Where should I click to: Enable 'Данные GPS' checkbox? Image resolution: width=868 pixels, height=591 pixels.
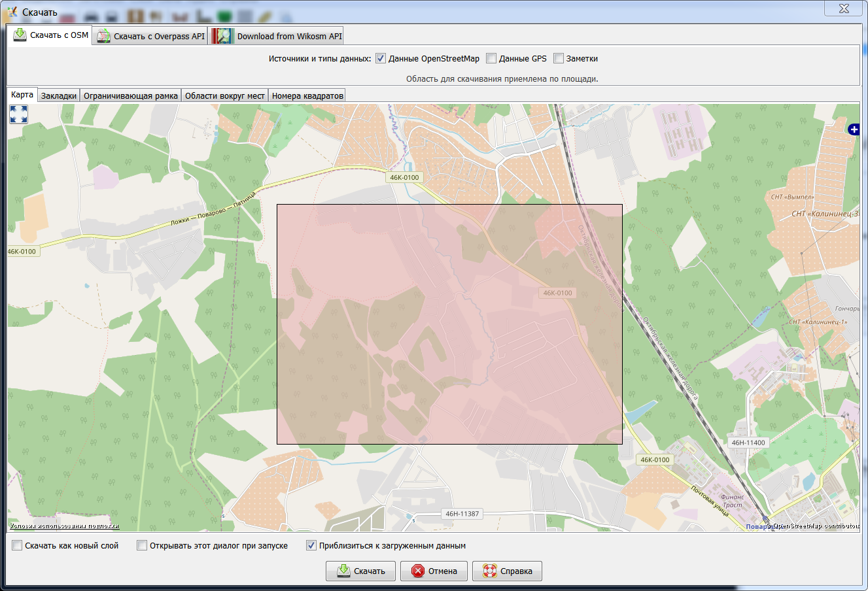click(491, 58)
